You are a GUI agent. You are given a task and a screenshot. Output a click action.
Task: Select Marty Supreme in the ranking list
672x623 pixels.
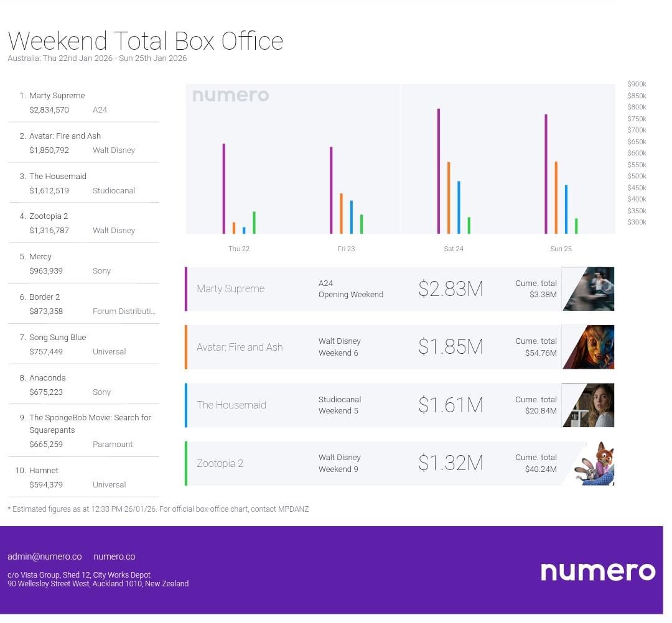coord(57,96)
